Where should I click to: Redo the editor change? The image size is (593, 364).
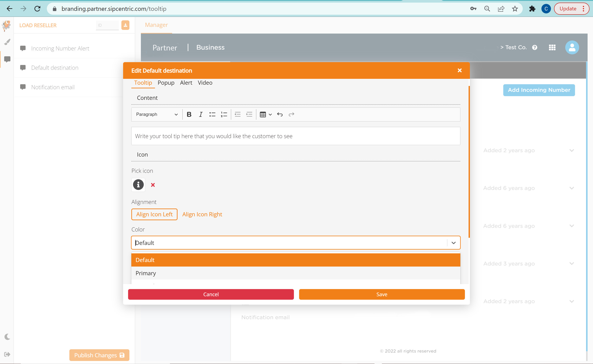click(x=291, y=114)
